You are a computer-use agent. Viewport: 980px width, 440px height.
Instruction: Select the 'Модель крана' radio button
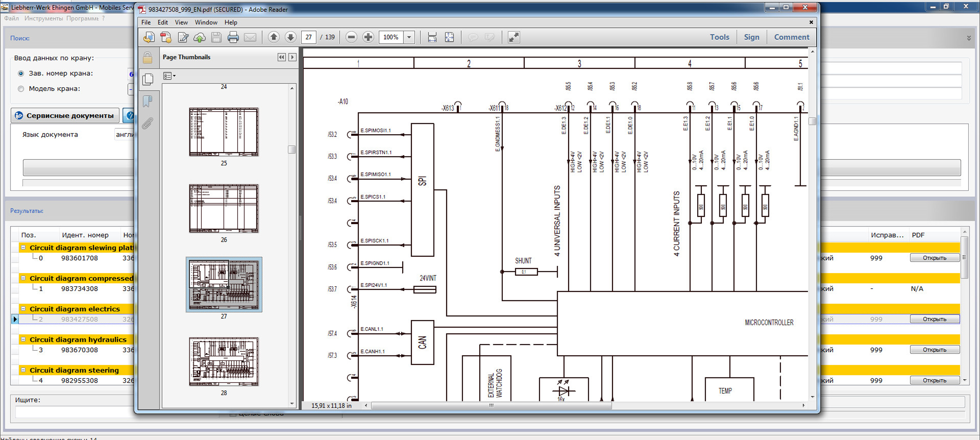coord(21,89)
